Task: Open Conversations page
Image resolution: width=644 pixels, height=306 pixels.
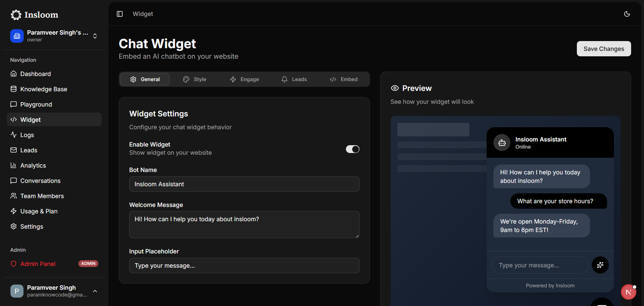Action: [54, 180]
